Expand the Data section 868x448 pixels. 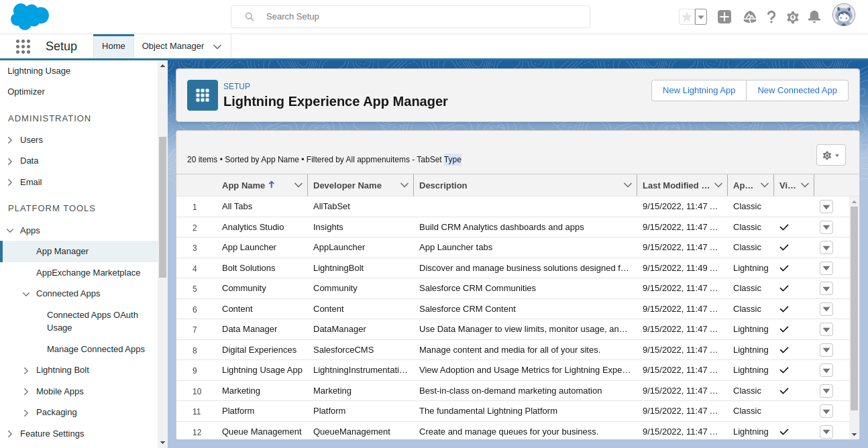(10, 161)
